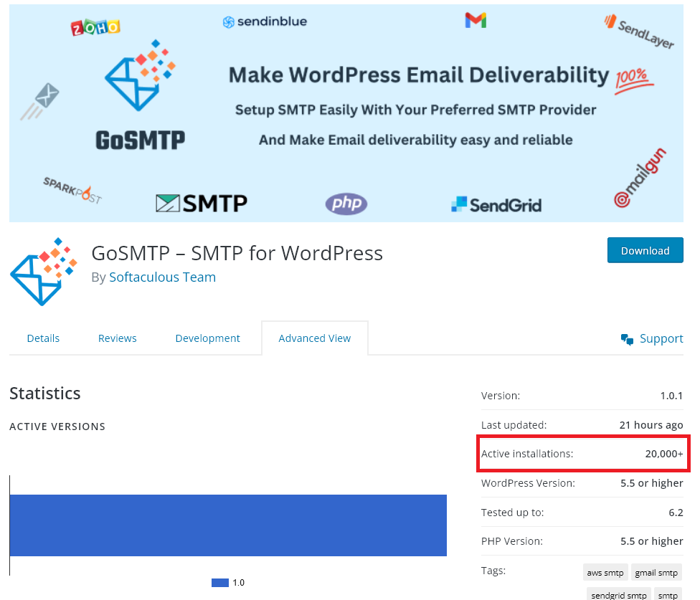Click the version value 1.0.1
Image resolution: width=700 pixels, height=600 pixels.
(671, 396)
